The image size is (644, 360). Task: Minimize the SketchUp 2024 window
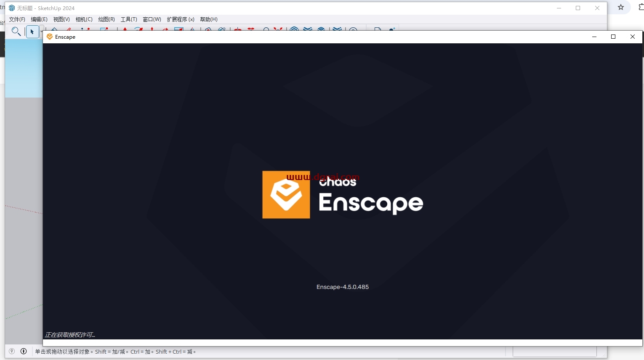tap(559, 8)
